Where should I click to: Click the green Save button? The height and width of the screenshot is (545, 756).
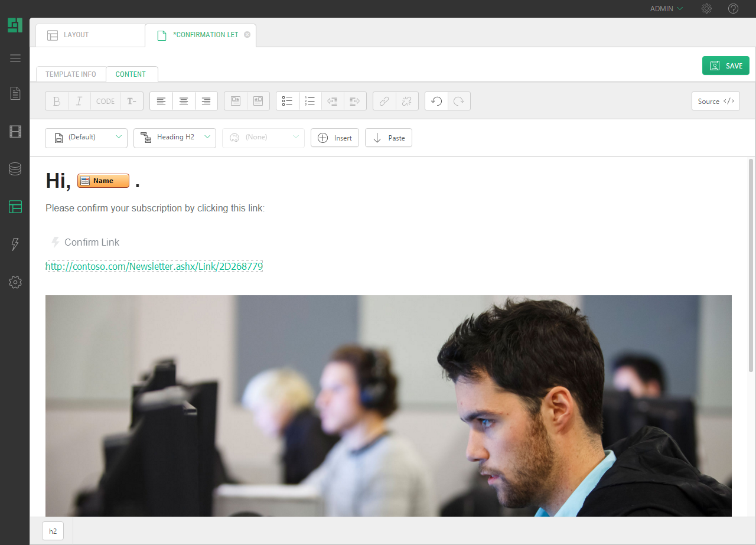tap(725, 66)
